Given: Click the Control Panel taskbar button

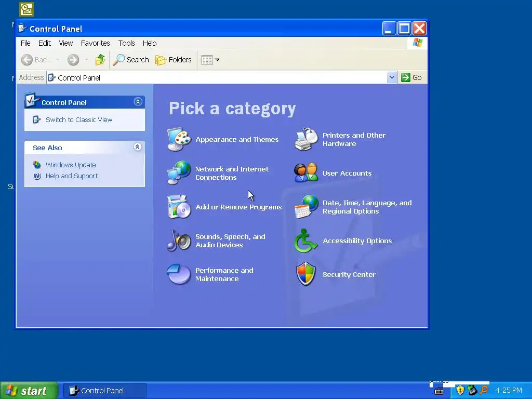Looking at the screenshot, I should (x=105, y=391).
